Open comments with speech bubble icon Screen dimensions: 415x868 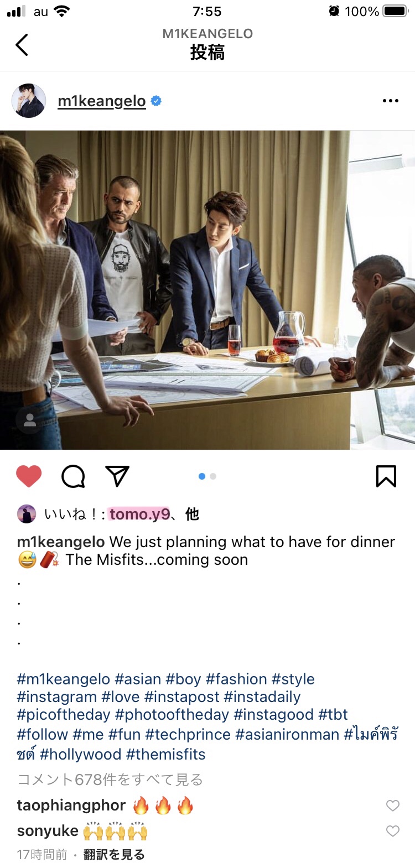(73, 476)
